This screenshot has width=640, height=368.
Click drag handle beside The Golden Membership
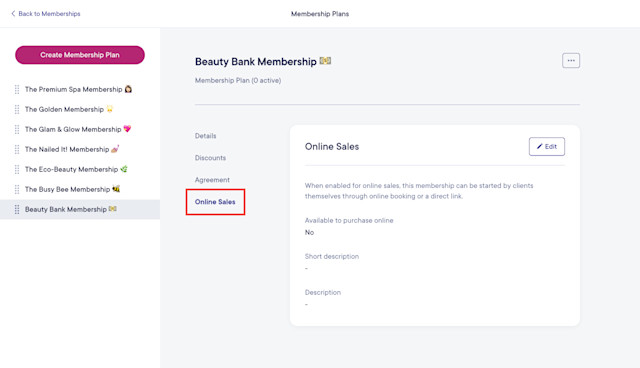coord(17,109)
